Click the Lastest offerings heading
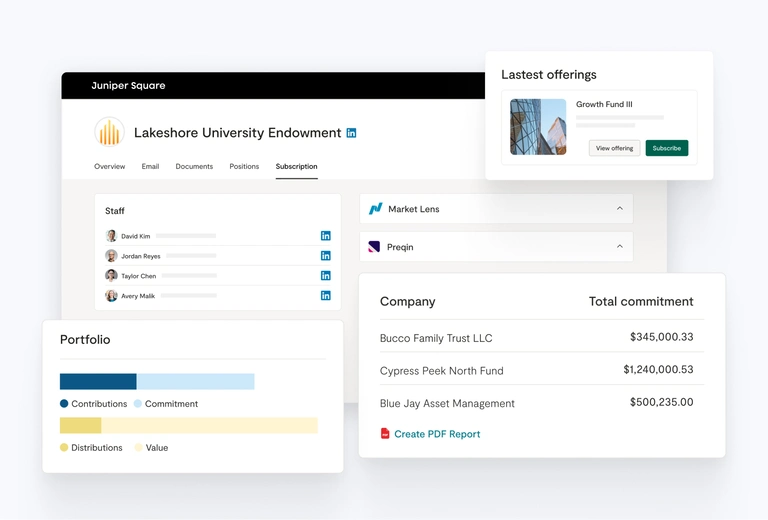Image resolution: width=768 pixels, height=520 pixels. coord(549,74)
